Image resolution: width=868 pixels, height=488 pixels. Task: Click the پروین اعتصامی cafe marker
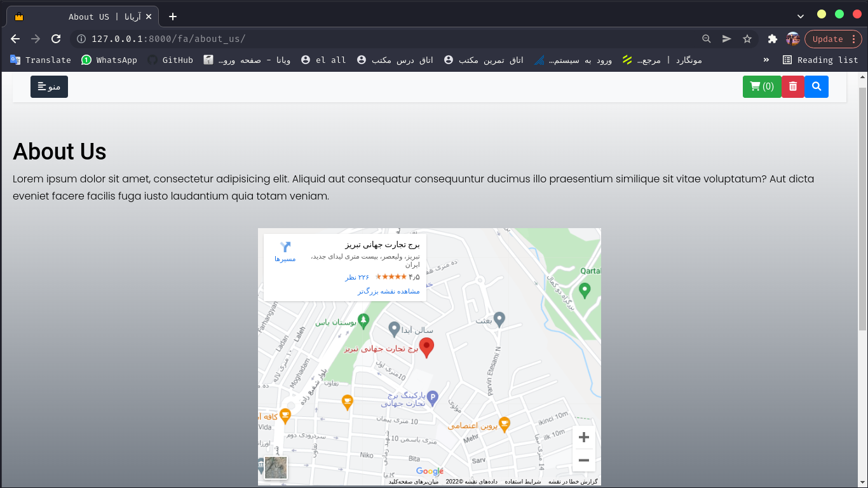coord(505,424)
